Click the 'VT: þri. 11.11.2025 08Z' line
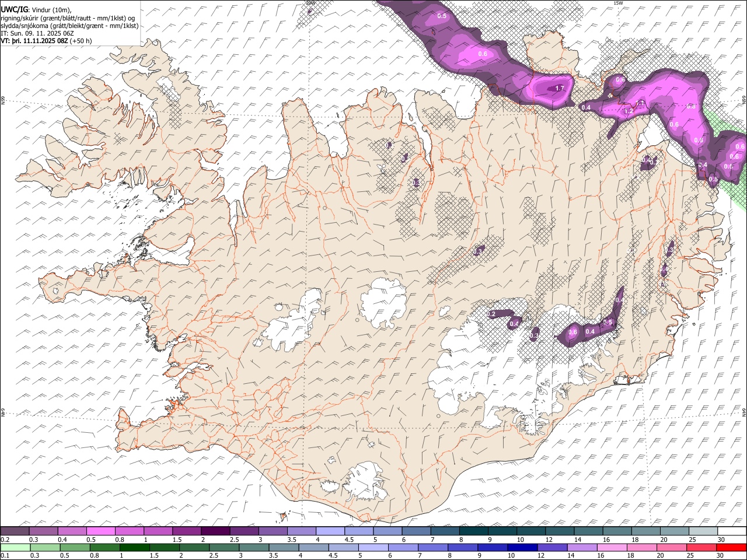 coord(34,41)
